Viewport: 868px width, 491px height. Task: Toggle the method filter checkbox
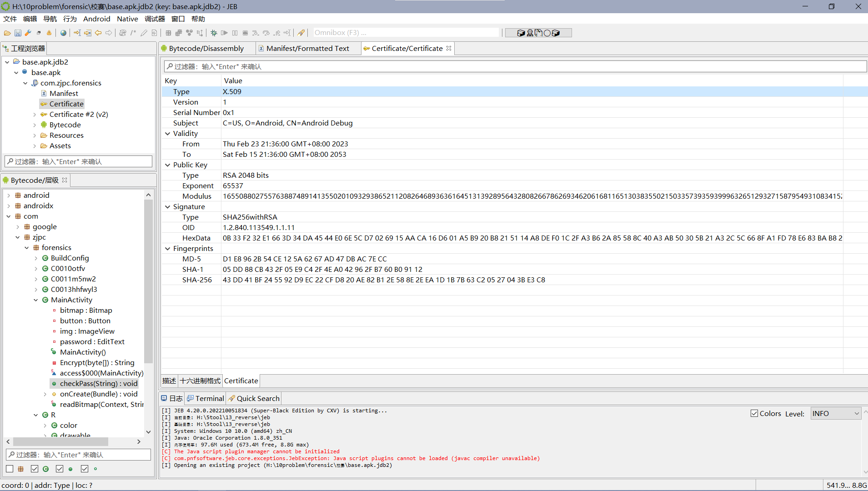[x=60, y=469]
